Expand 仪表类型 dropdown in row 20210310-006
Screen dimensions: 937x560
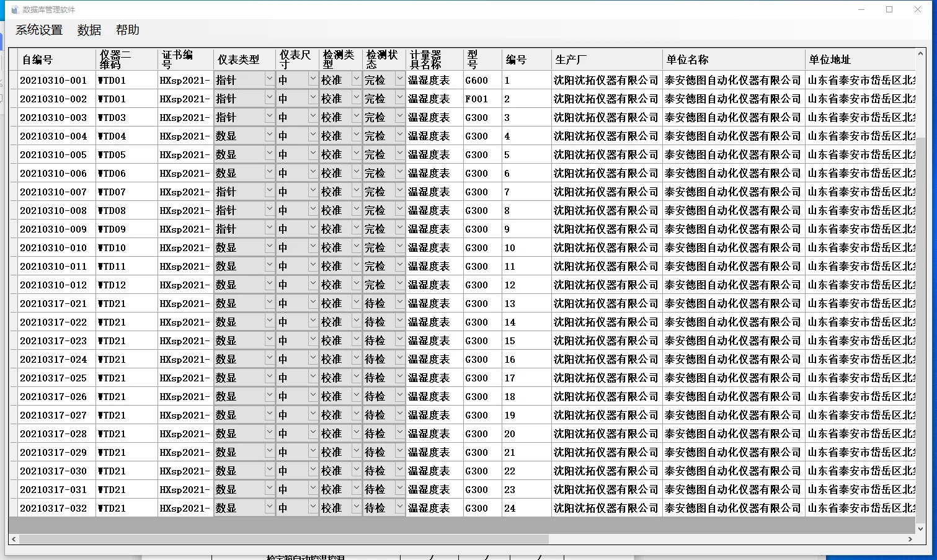point(270,172)
